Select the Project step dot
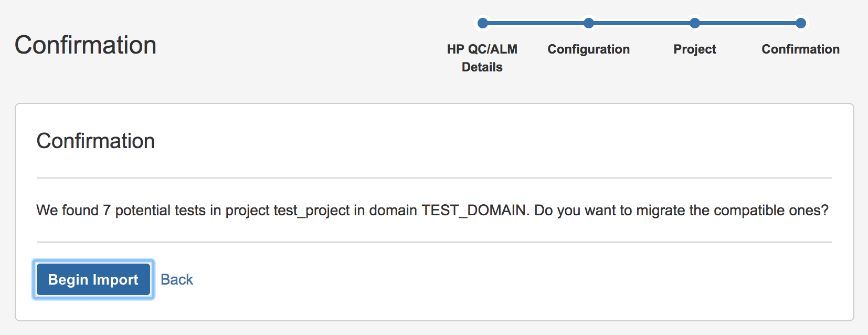 [695, 23]
